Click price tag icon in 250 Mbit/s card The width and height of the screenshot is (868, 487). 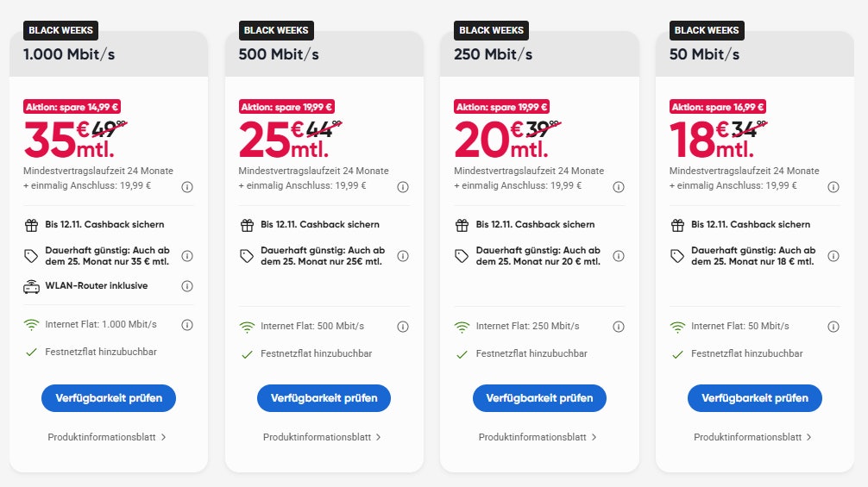[x=462, y=256]
